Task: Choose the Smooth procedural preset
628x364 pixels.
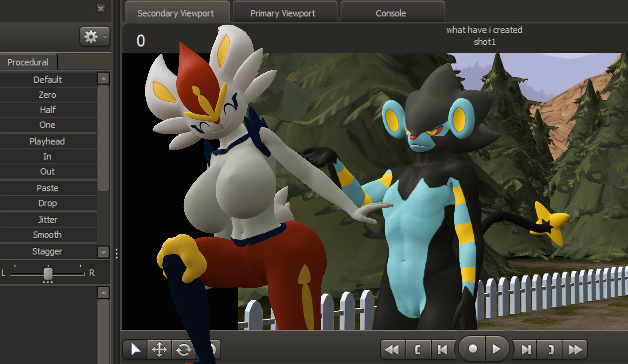Action: tap(48, 235)
